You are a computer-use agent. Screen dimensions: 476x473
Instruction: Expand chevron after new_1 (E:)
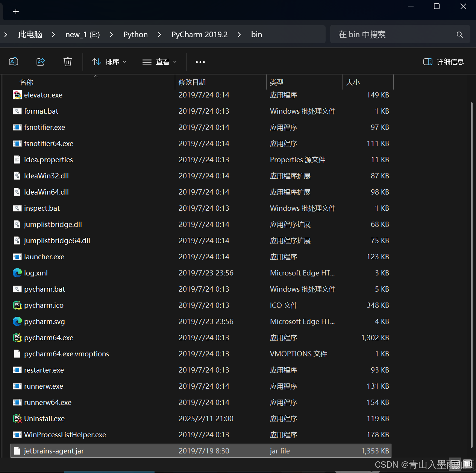tap(111, 35)
